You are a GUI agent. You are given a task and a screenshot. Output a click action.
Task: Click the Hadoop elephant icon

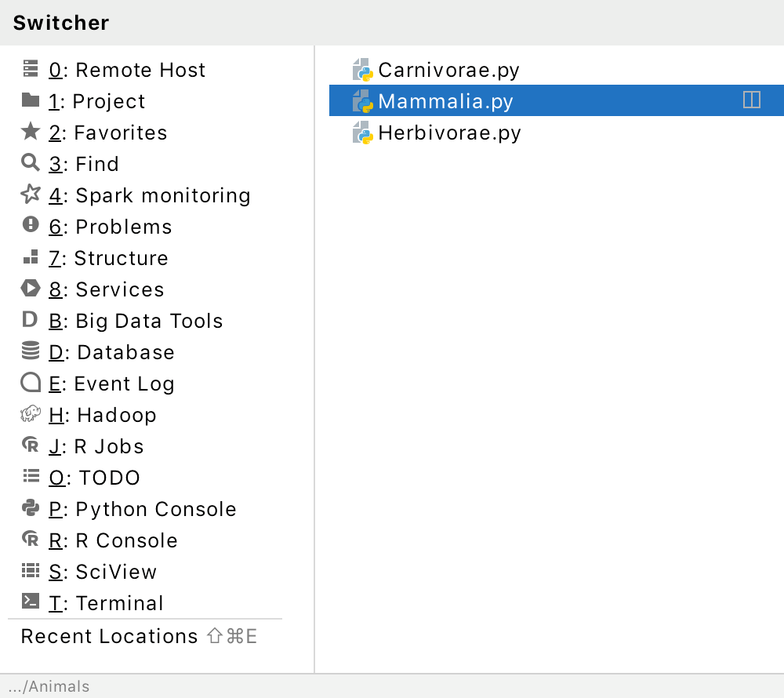pos(31,414)
